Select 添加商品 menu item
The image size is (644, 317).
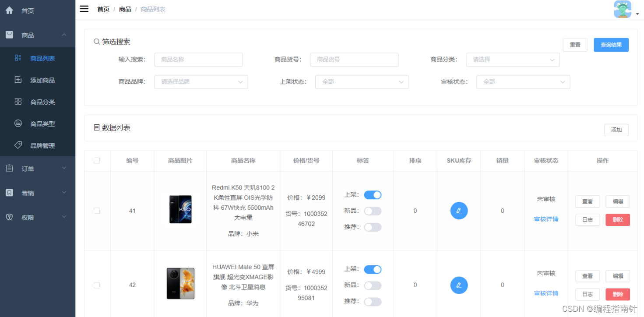(38, 80)
